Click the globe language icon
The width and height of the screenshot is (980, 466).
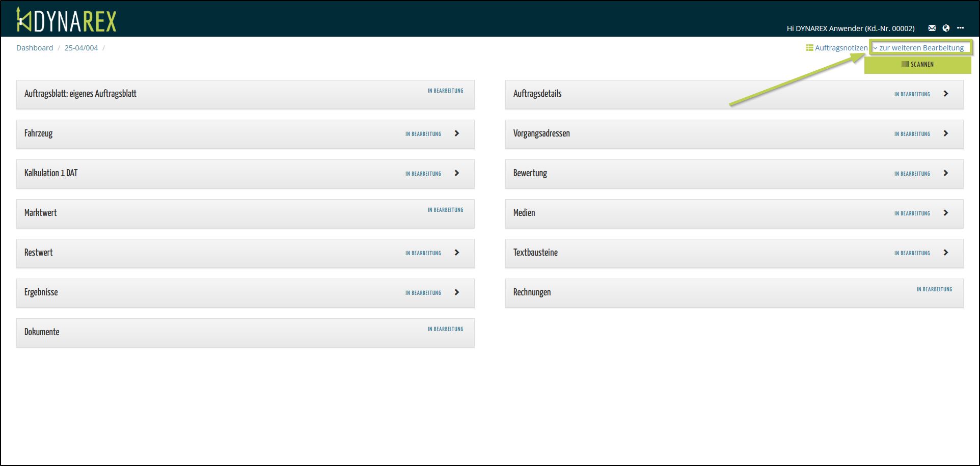(946, 28)
